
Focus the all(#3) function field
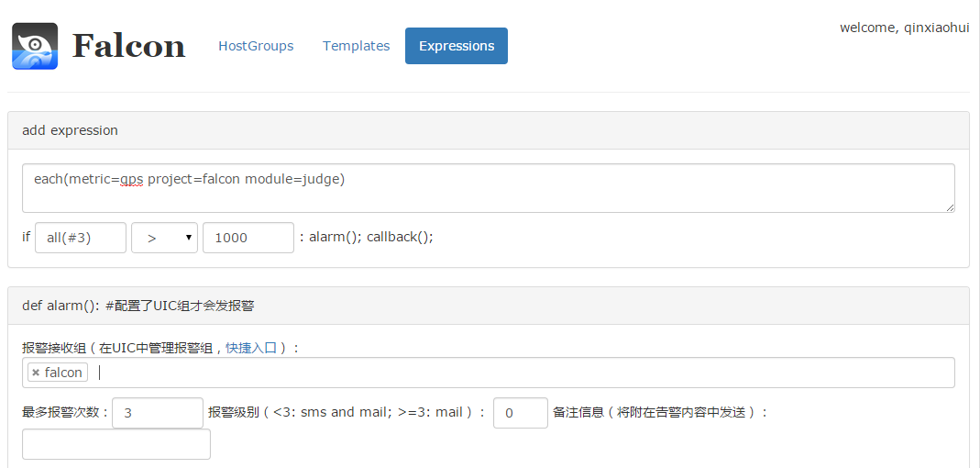tap(81, 238)
